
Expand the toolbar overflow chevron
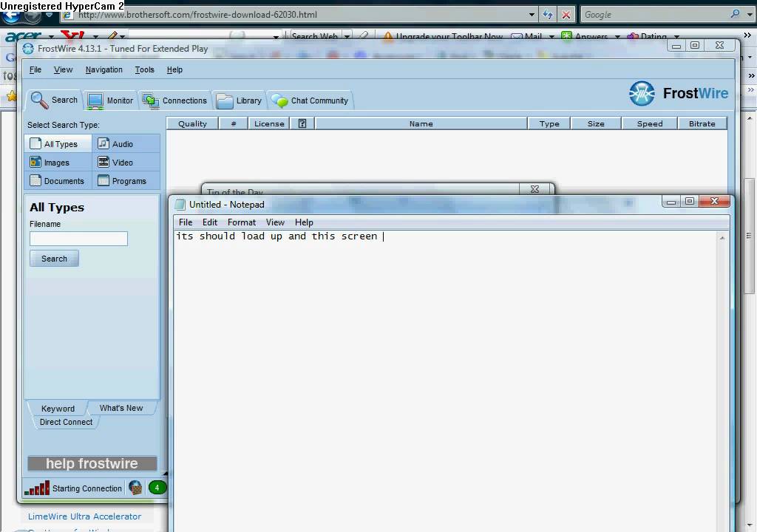pos(747,35)
